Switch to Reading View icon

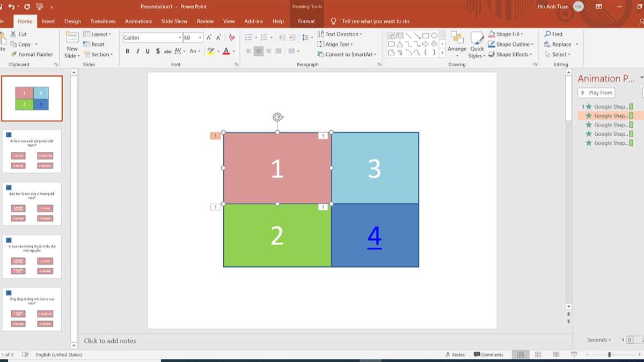pyautogui.click(x=555, y=354)
